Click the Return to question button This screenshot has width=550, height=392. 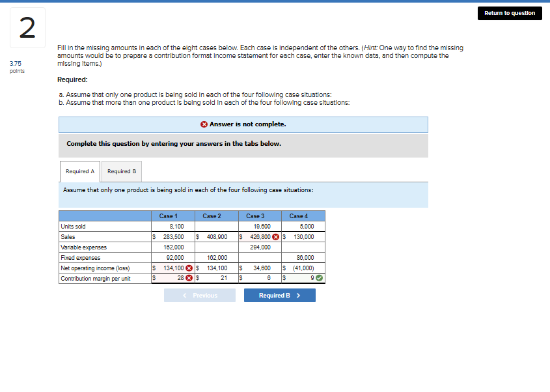tap(510, 13)
